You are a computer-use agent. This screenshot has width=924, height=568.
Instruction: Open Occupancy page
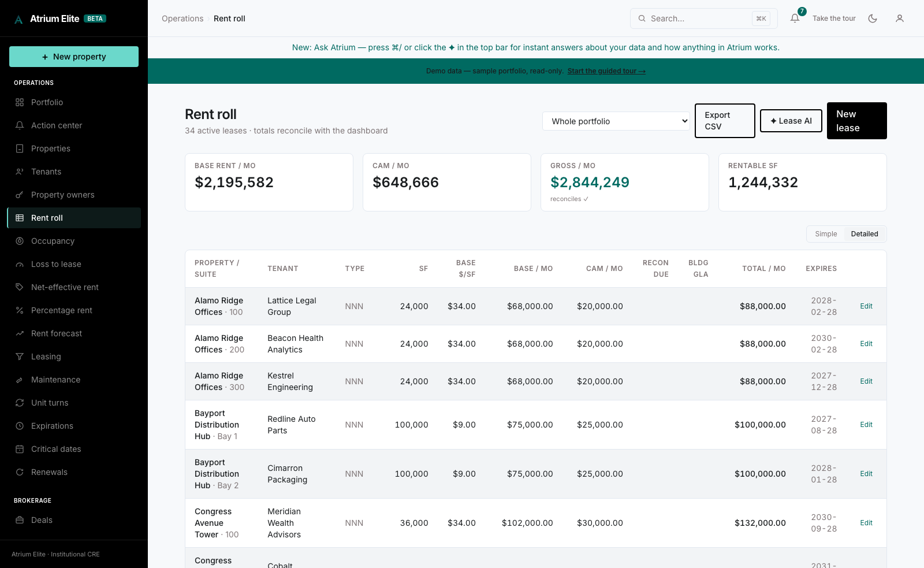pyautogui.click(x=74, y=241)
